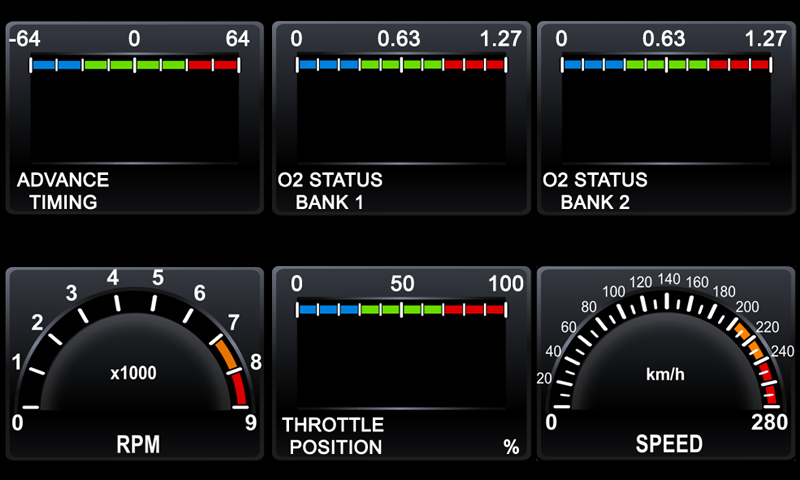Viewport: 800px width, 480px height.
Task: Click the THROTTLE POSITION label
Action: point(333,436)
